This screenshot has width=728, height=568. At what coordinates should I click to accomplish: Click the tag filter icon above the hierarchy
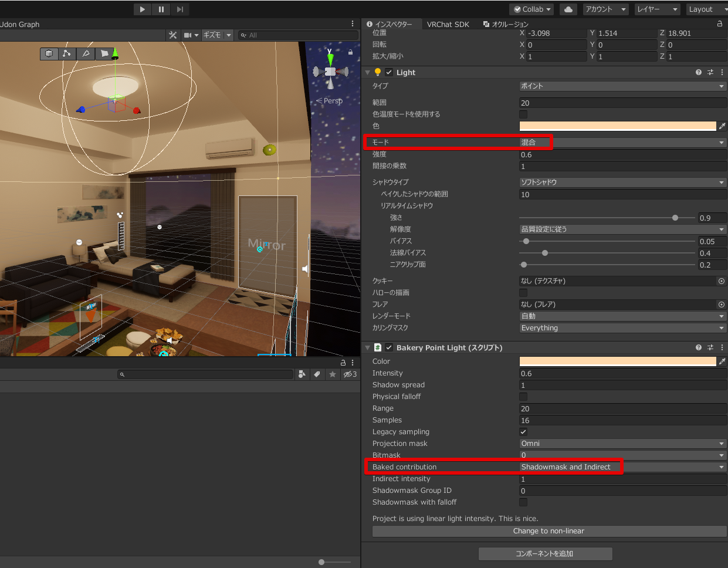(x=317, y=374)
